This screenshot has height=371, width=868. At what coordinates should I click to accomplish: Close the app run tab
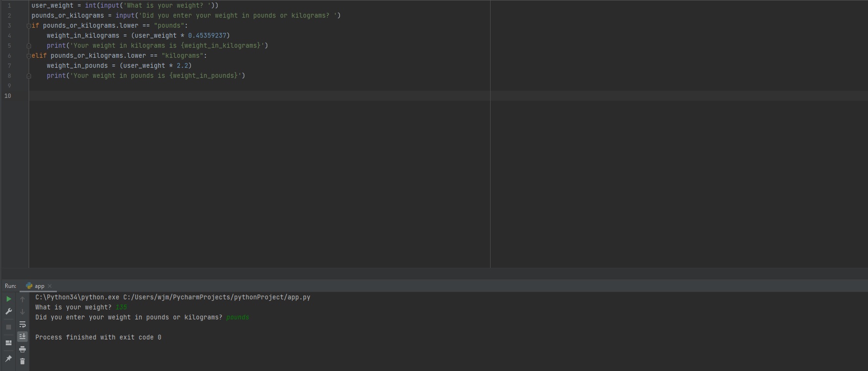[x=50, y=286]
